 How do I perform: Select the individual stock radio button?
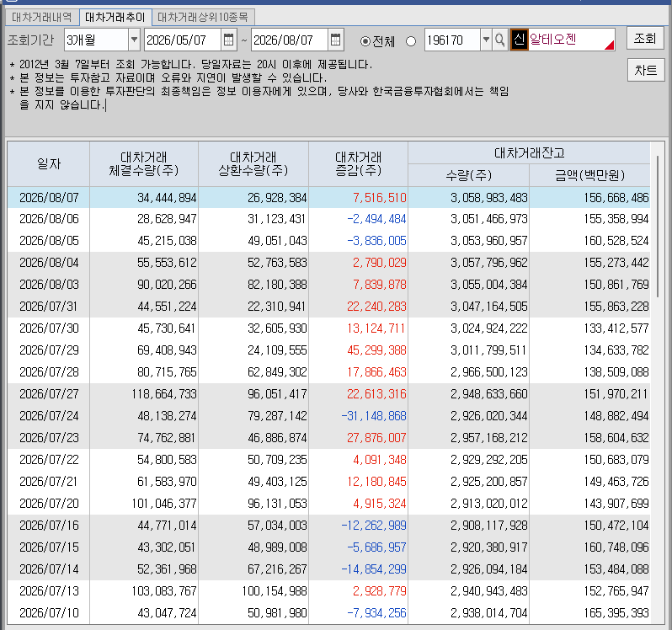[411, 41]
